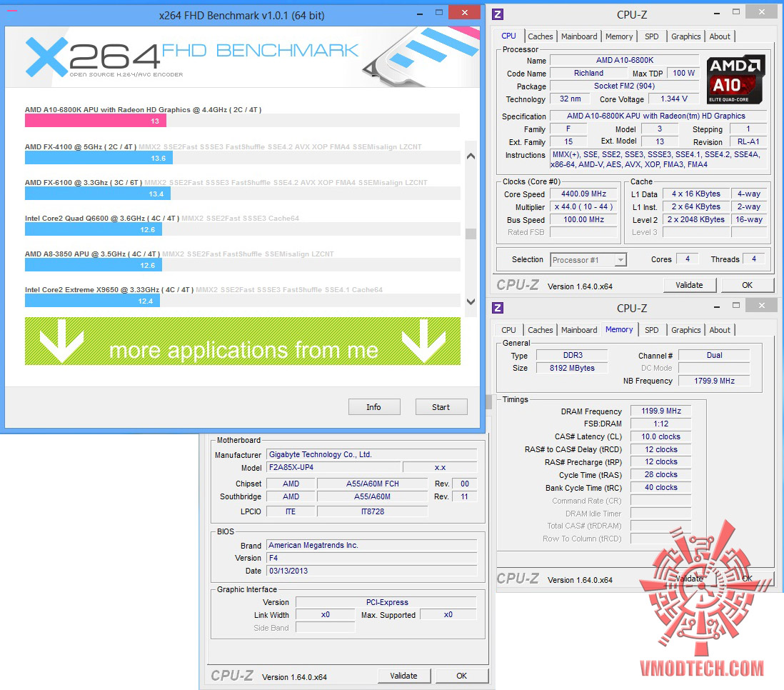Select the Memory tab in top CPU-Z window
Image resolution: width=784 pixels, height=690 pixels.
619,36
